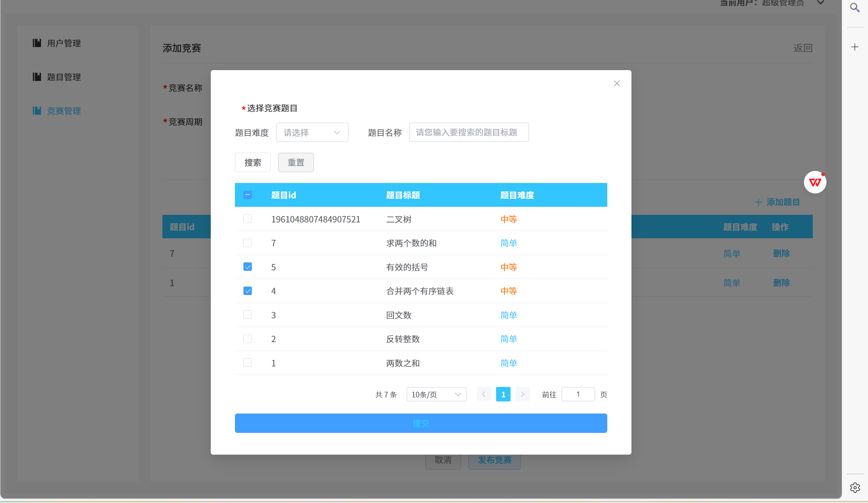This screenshot has height=503, width=868.
Task: Open 题目管理 menu item
Action: (x=64, y=77)
